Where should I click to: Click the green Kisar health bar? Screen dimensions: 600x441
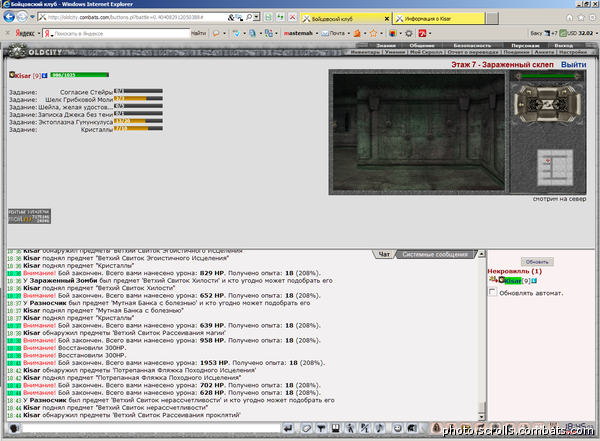point(79,75)
